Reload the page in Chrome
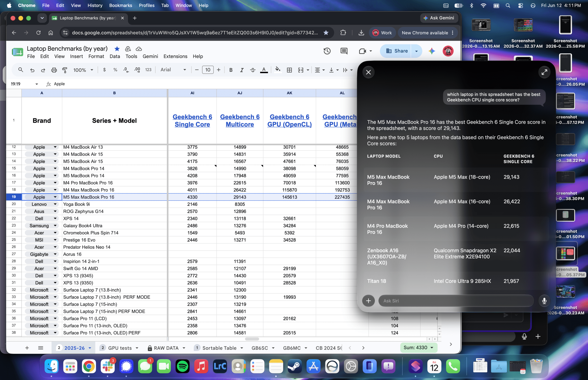Screen dimensions: 588x380 coord(38,33)
